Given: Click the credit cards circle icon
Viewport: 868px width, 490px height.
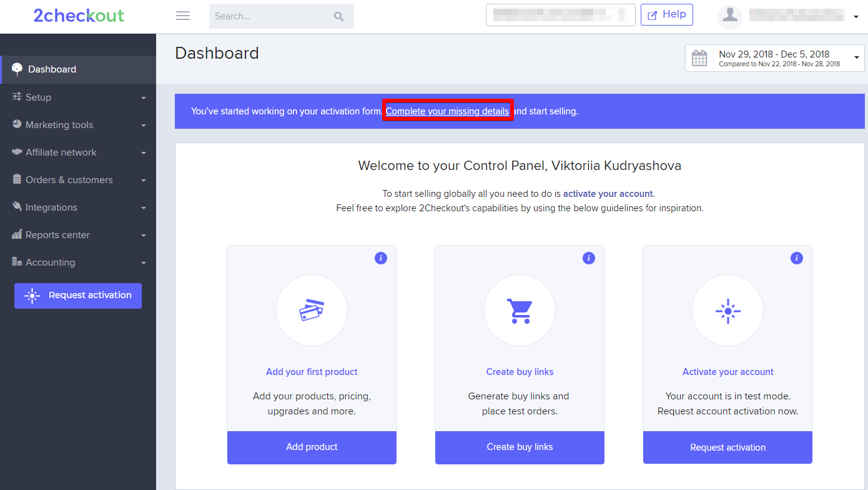Looking at the screenshot, I should (x=312, y=311).
